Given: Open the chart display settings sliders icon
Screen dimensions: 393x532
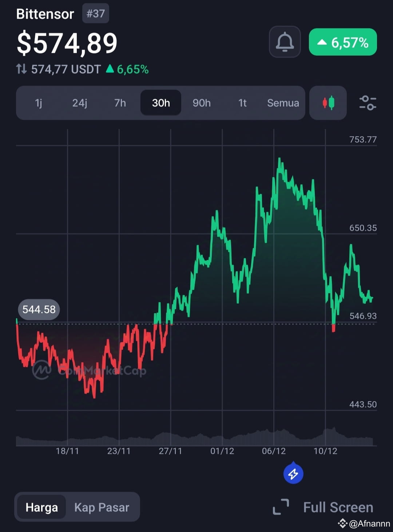Looking at the screenshot, I should click(x=368, y=103).
